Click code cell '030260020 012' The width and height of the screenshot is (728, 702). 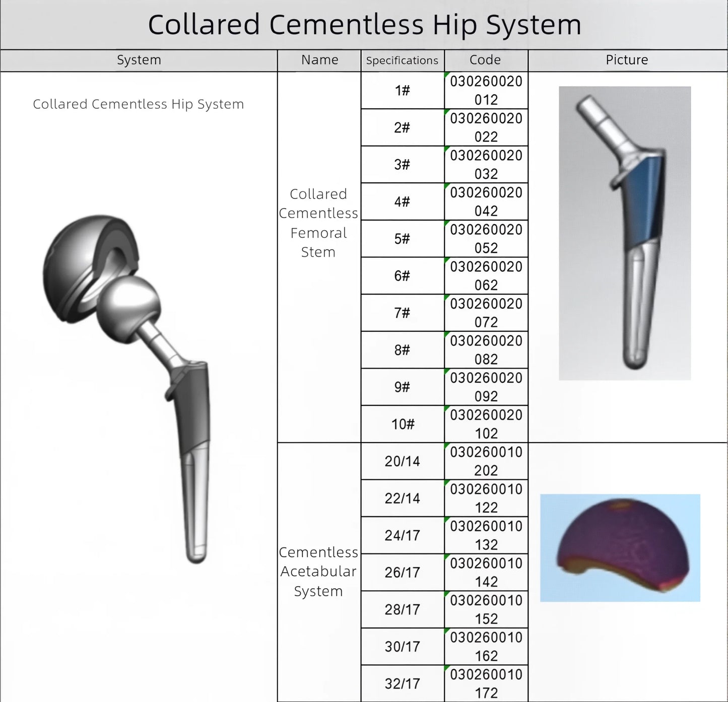(486, 91)
